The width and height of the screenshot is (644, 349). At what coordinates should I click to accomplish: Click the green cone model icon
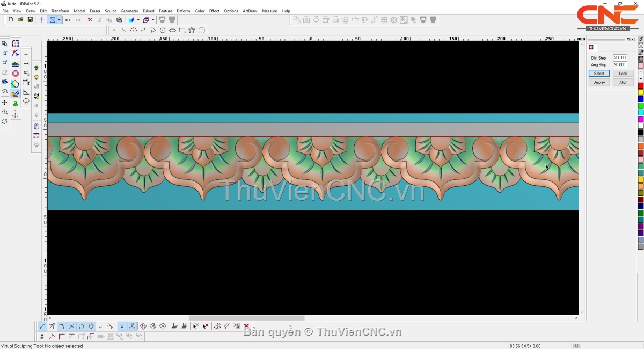(16, 104)
